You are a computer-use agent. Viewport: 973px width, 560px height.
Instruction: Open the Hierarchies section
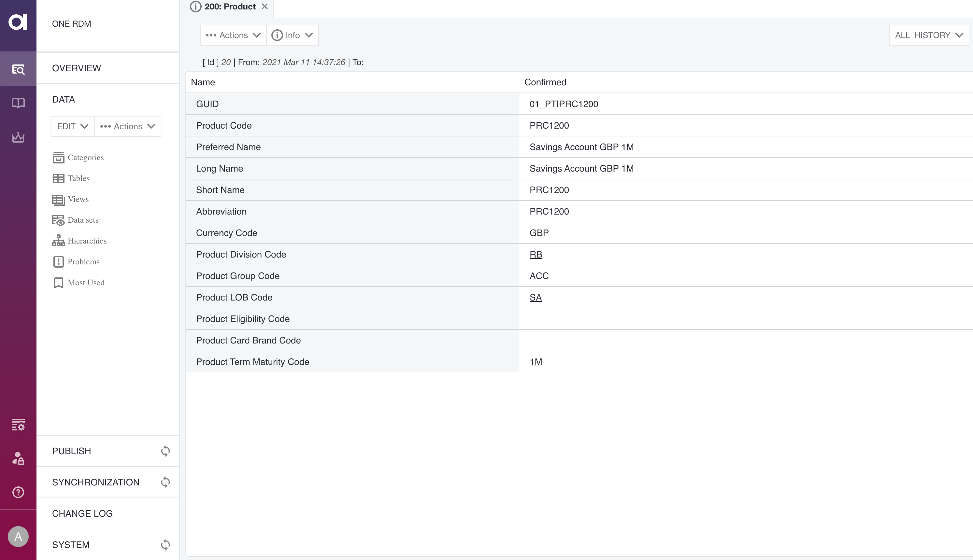(87, 241)
